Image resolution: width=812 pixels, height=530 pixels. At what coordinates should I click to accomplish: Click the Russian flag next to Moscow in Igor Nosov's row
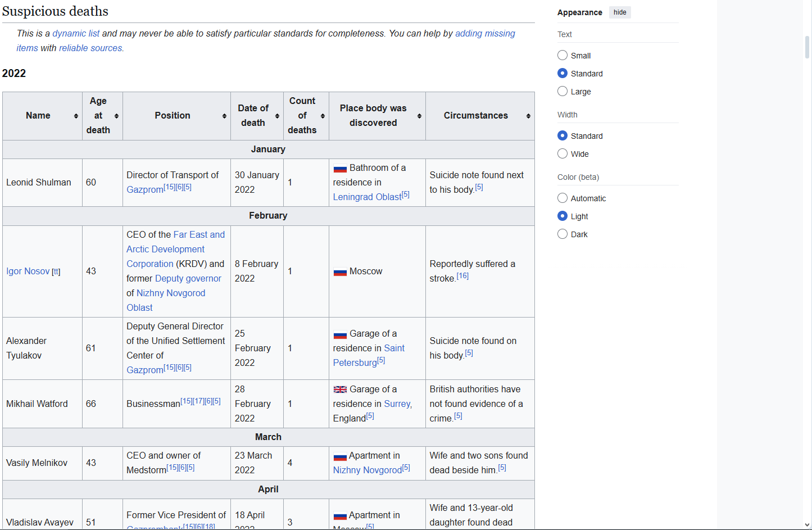click(x=340, y=272)
